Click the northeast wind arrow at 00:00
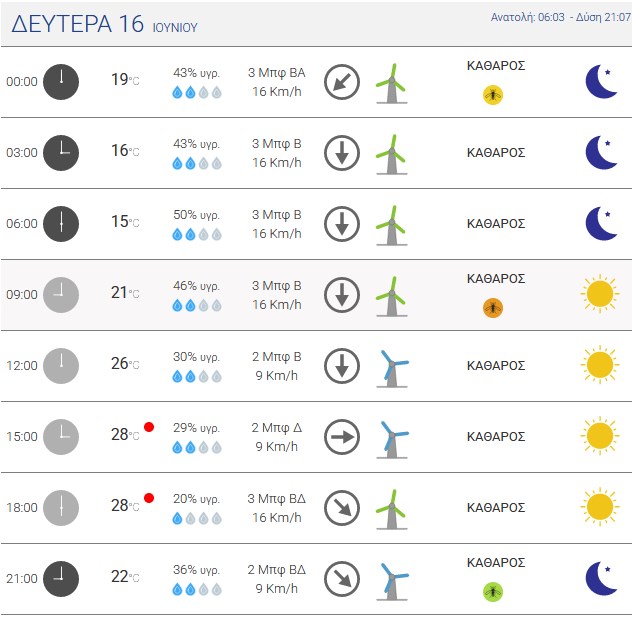The width and height of the screenshot is (632, 617). pyautogui.click(x=342, y=82)
